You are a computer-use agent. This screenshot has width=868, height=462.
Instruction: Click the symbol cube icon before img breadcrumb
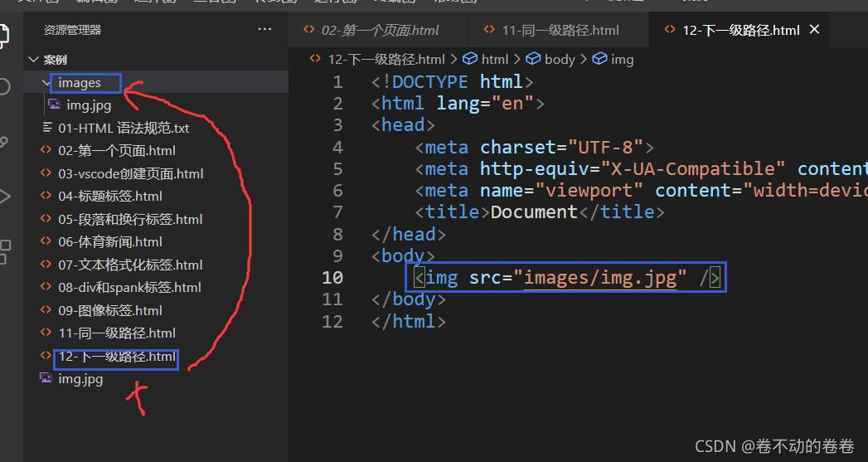pos(599,58)
